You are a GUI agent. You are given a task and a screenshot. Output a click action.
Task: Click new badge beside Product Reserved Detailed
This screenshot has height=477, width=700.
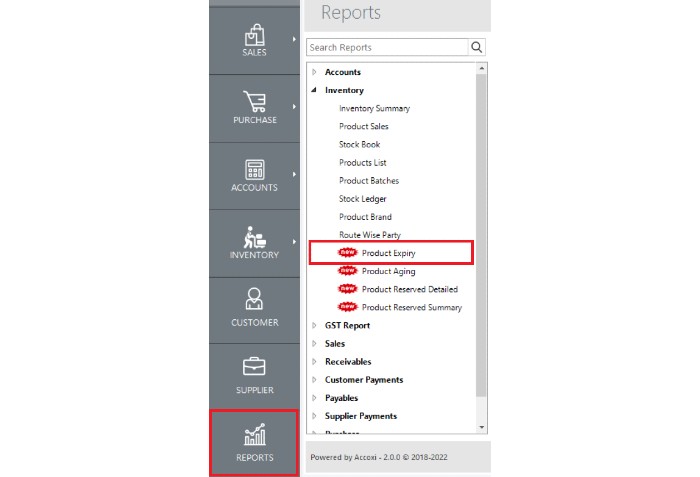(x=348, y=289)
